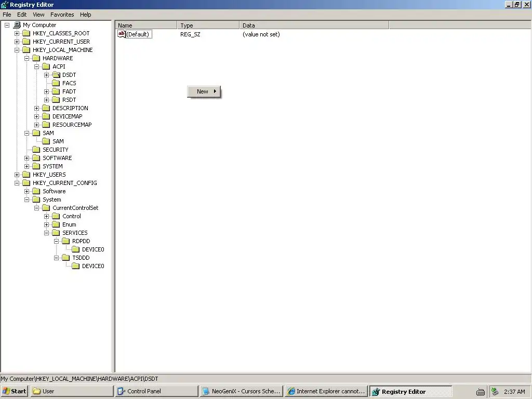
Task: Select the RSDT key label
Action: (x=69, y=100)
